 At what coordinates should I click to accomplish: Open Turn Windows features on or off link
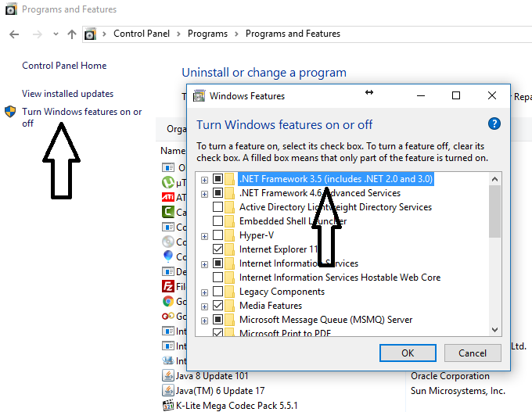(x=82, y=117)
